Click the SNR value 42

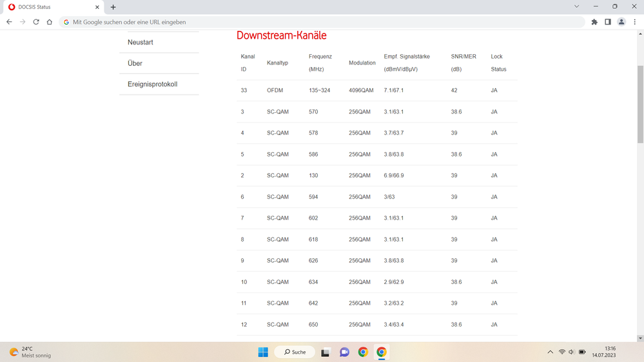click(x=454, y=90)
